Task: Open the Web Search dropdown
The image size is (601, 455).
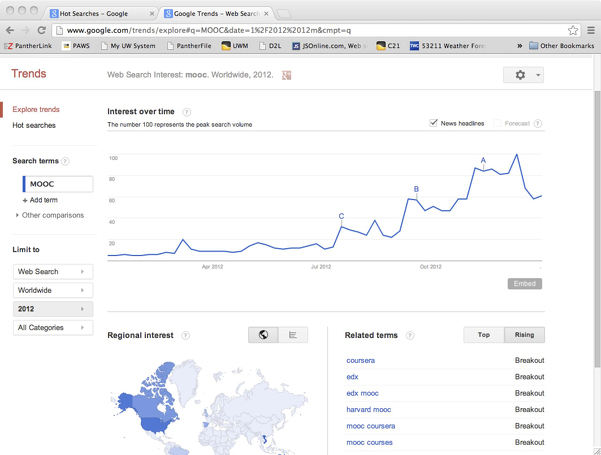Action: [x=53, y=271]
